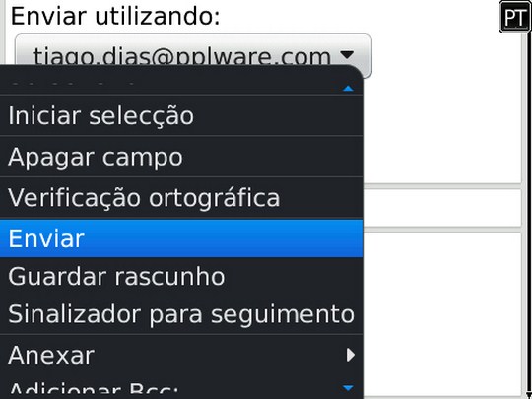Choose the Anexar menu entry
Image resolution: width=532 pixels, height=399 pixels.
181,356
